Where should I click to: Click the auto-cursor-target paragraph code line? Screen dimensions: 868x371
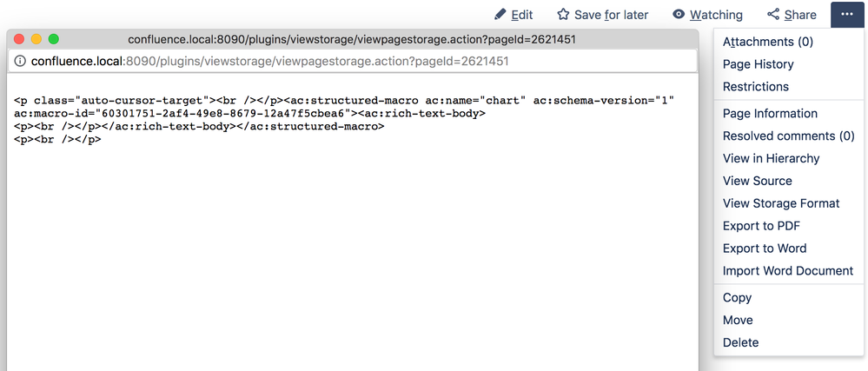tap(344, 101)
